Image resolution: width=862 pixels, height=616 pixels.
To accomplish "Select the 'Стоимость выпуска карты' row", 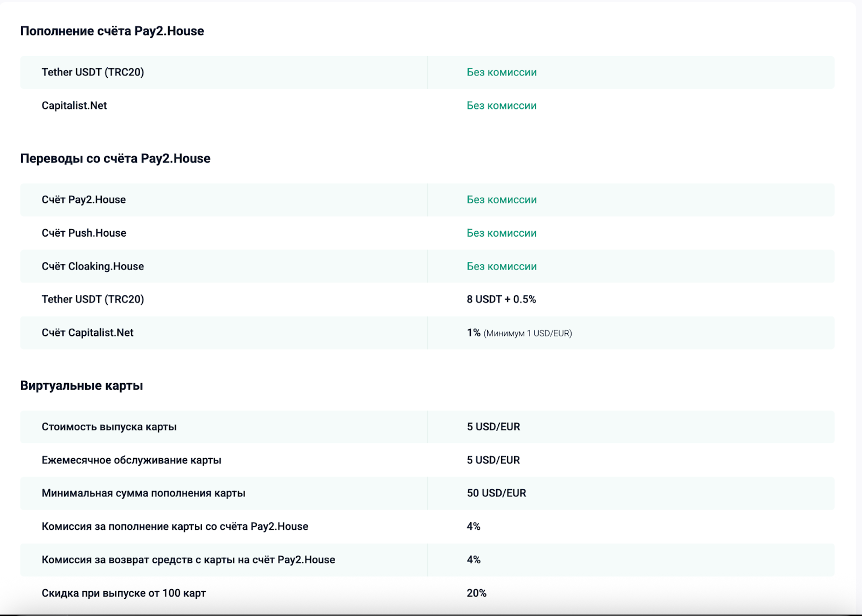I will click(109, 427).
